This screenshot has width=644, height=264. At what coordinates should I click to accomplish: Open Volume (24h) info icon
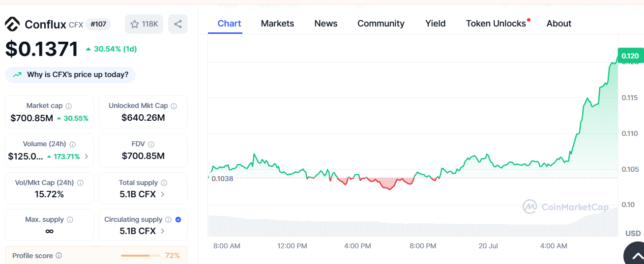[x=72, y=144]
